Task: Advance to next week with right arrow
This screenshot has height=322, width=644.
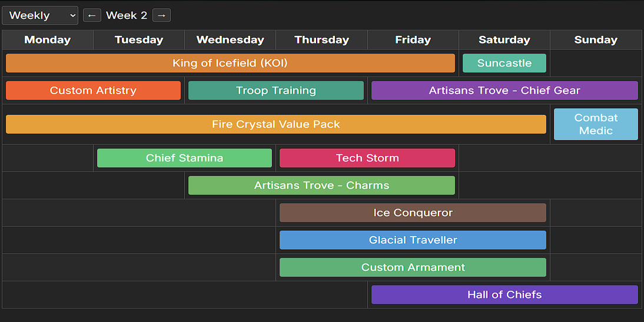Action: tap(161, 15)
